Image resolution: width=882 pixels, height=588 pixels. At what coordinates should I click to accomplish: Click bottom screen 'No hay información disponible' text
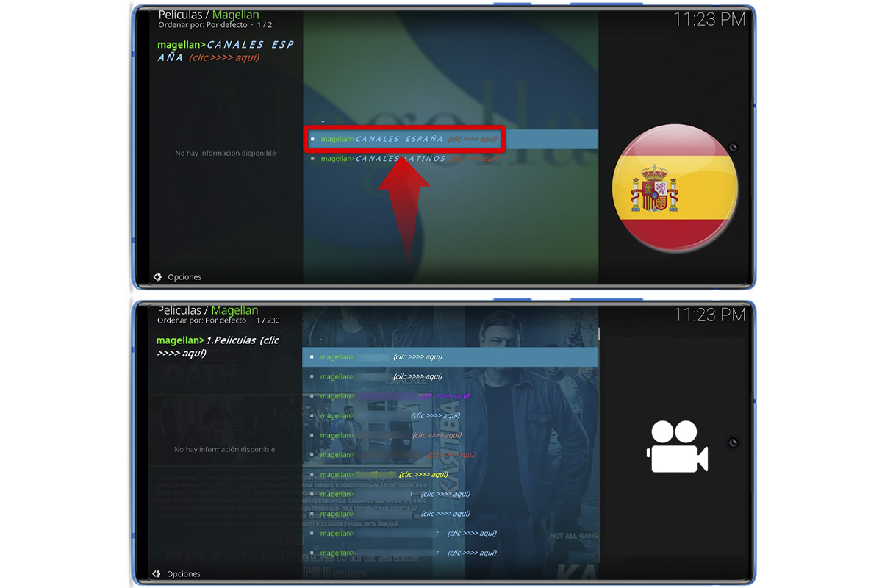(x=225, y=450)
